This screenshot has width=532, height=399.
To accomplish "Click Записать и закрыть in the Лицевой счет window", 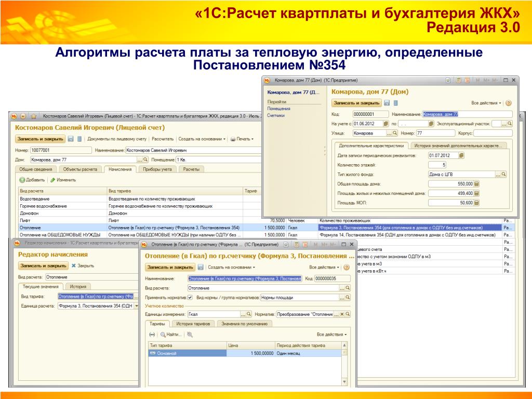I will (x=40, y=139).
